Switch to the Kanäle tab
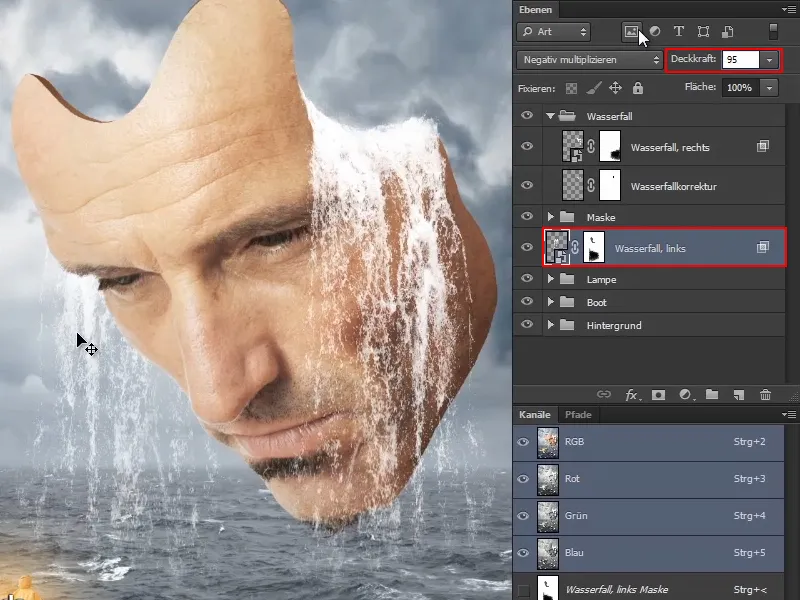Screen dimensions: 800x600 pos(535,415)
